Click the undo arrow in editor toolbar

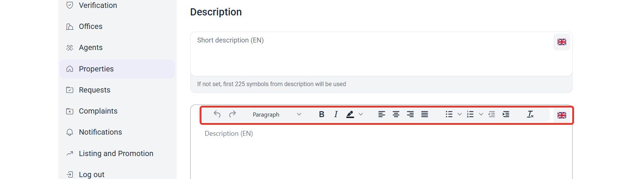[217, 114]
